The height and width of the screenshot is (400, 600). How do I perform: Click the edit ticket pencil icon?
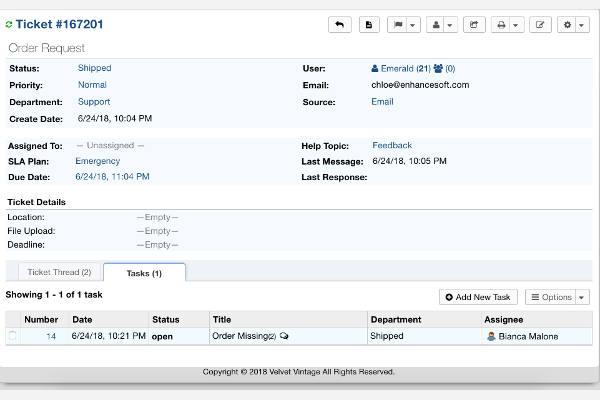(540, 25)
